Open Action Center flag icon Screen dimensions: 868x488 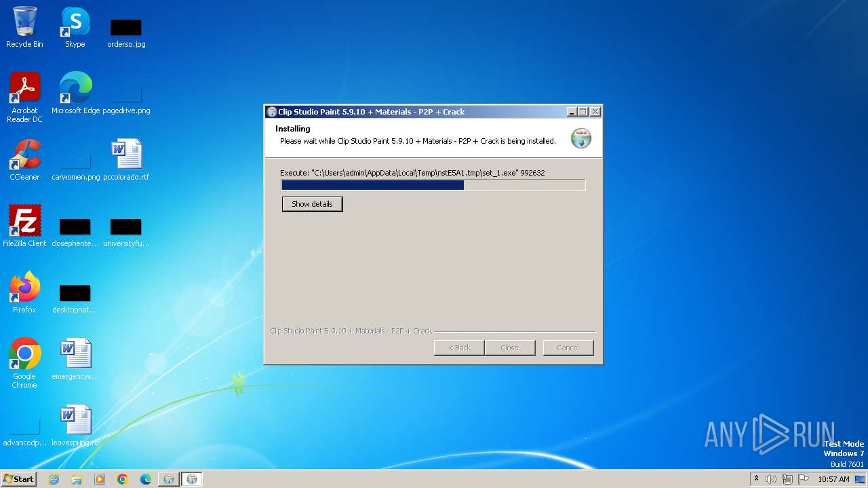point(804,479)
